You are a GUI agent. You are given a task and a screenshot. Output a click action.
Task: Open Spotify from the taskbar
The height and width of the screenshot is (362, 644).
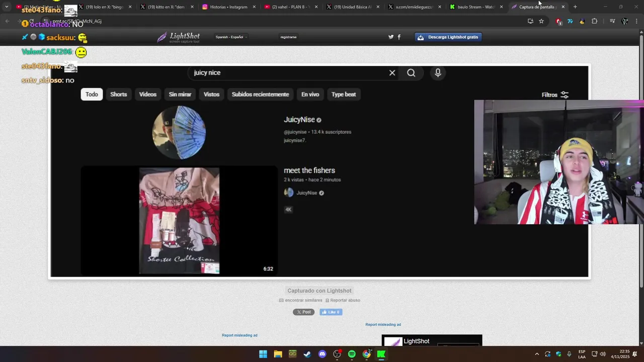(352, 354)
